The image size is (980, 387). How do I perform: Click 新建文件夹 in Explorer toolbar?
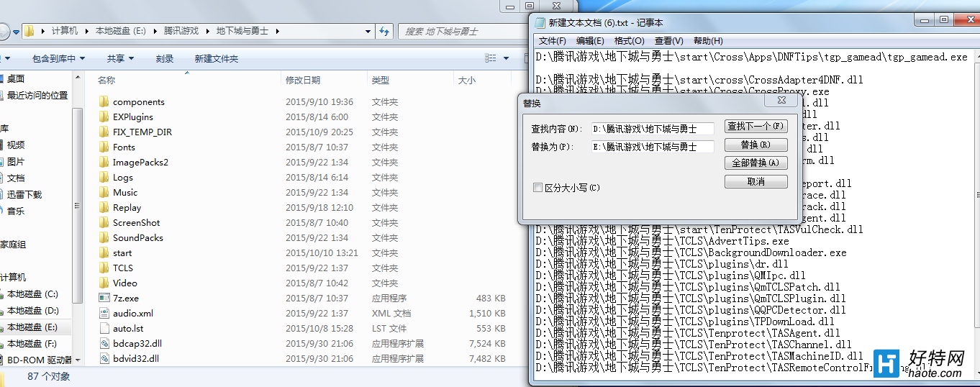tap(216, 59)
